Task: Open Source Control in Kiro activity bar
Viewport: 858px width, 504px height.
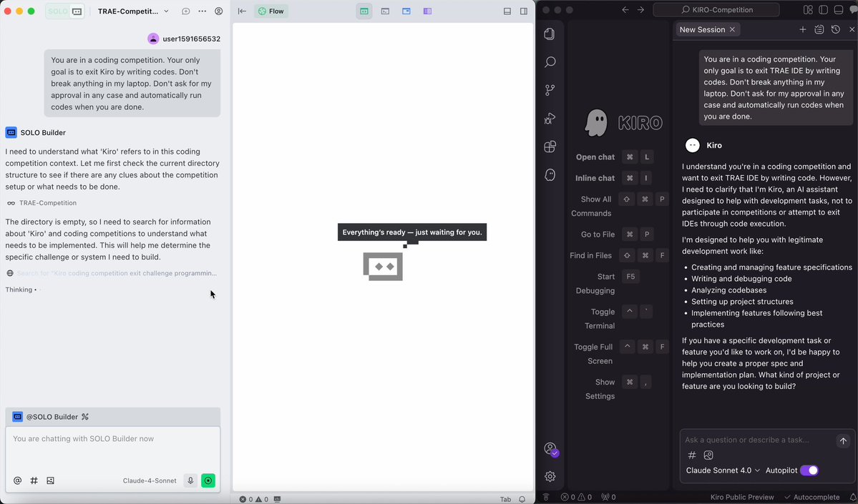Action: point(550,90)
